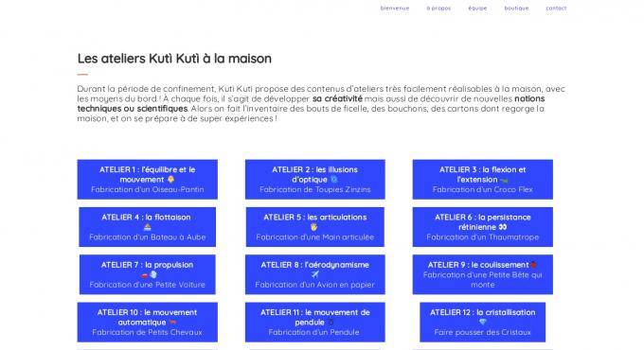
Task: Click Atelier 8 l'aérodynamisme button
Action: (x=315, y=274)
